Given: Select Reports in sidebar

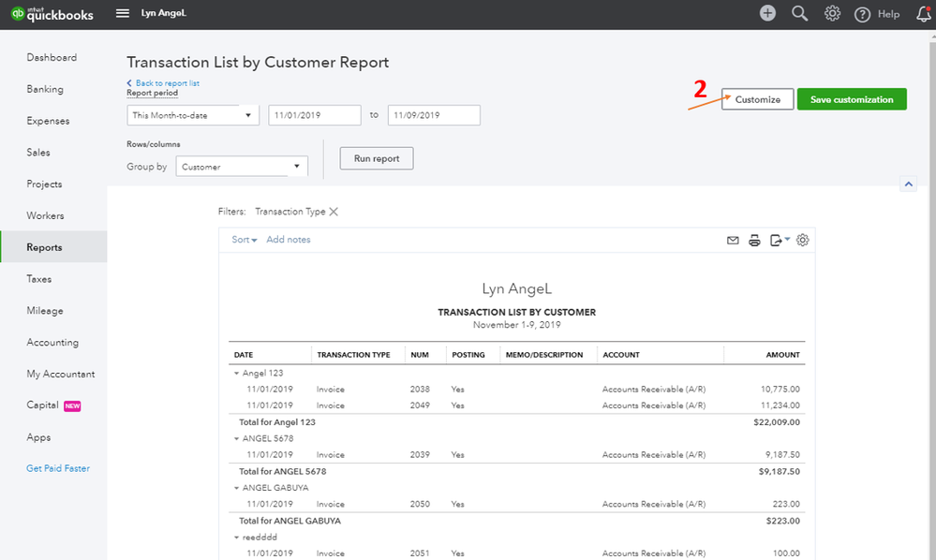Looking at the screenshot, I should (53, 247).
